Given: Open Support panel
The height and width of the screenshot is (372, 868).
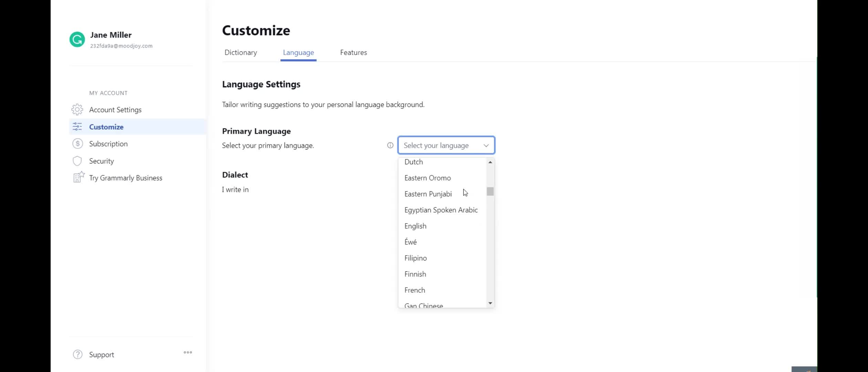Looking at the screenshot, I should [101, 354].
